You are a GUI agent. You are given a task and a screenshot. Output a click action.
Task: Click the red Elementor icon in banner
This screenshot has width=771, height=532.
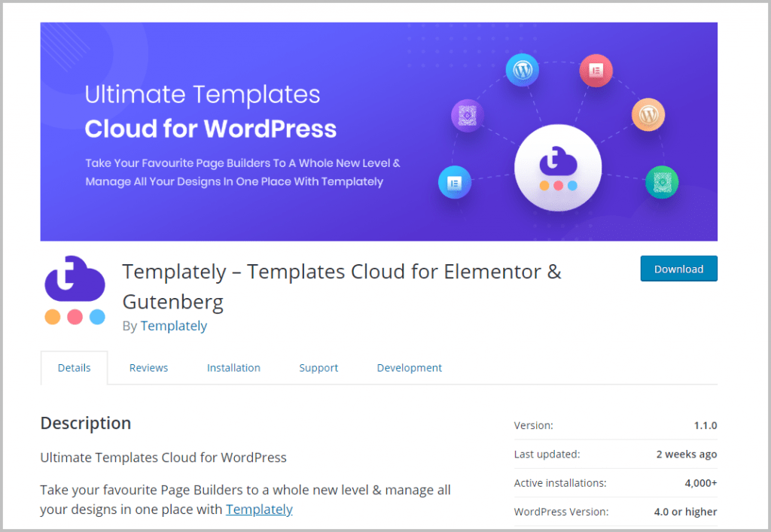(596, 71)
